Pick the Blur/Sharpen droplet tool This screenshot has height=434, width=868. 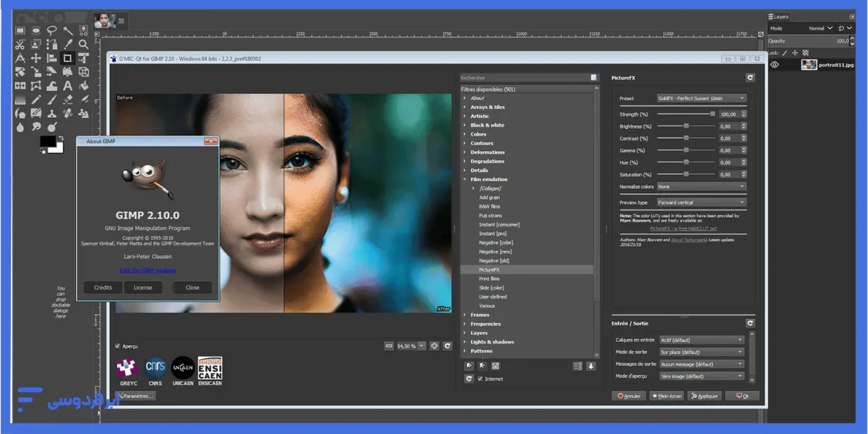click(x=20, y=127)
